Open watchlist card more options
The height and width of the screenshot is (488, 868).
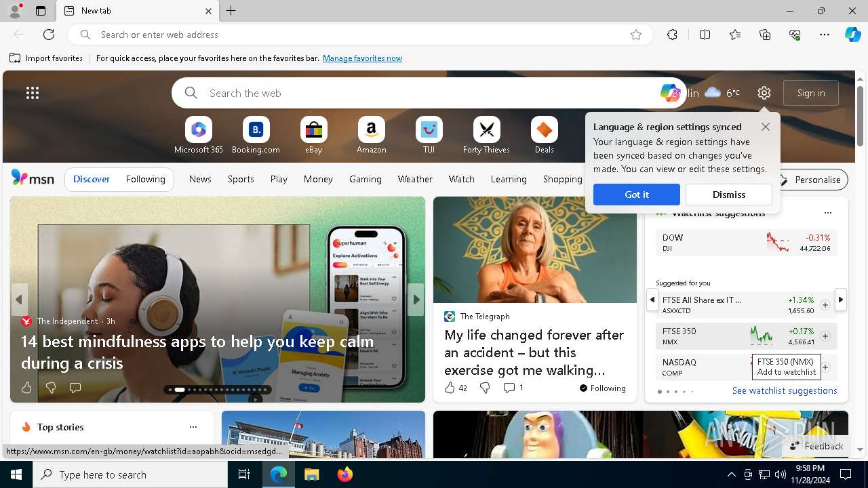(827, 213)
